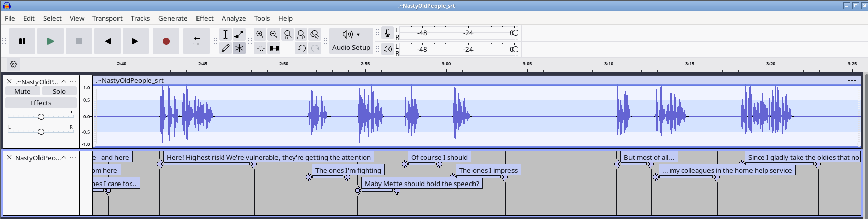Mute the NastyOldPeople audio track

[x=22, y=91]
